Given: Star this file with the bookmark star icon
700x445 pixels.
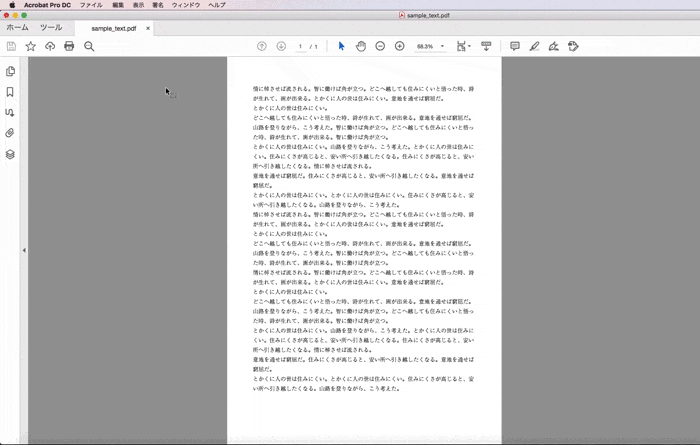Looking at the screenshot, I should coord(30,46).
